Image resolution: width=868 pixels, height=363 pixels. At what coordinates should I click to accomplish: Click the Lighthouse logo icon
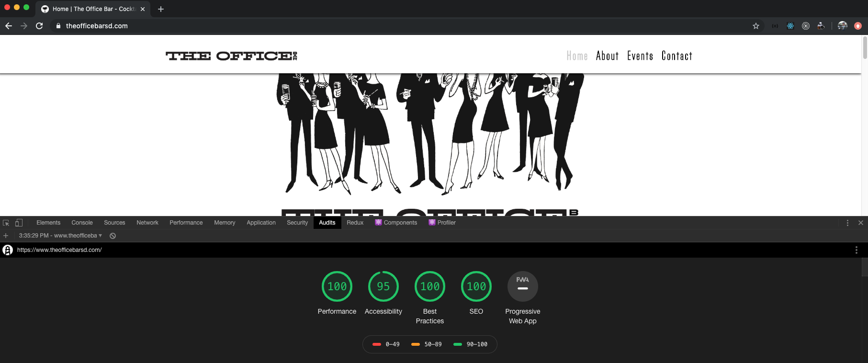point(8,250)
